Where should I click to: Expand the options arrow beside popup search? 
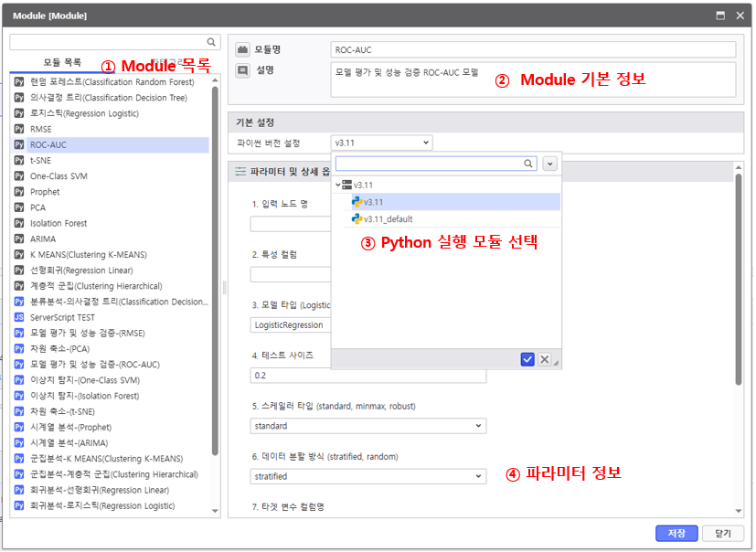549,164
